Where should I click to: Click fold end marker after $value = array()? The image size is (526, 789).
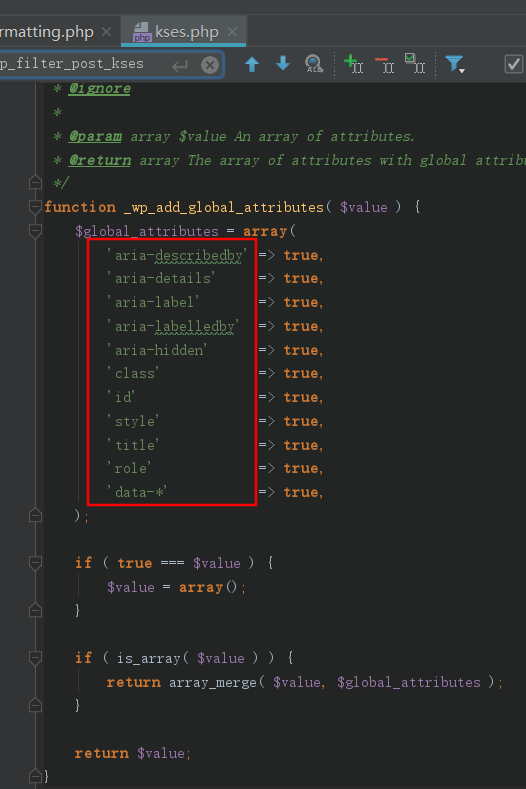click(x=35, y=610)
